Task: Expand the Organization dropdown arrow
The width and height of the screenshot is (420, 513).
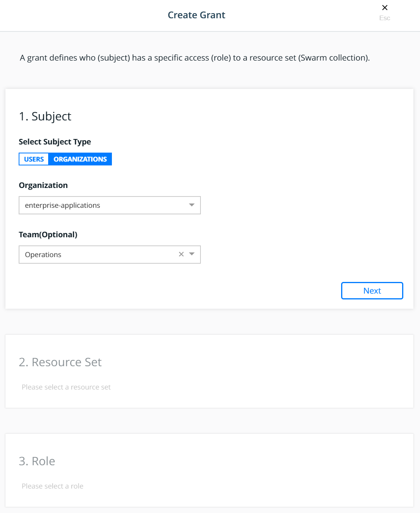Action: [192, 205]
